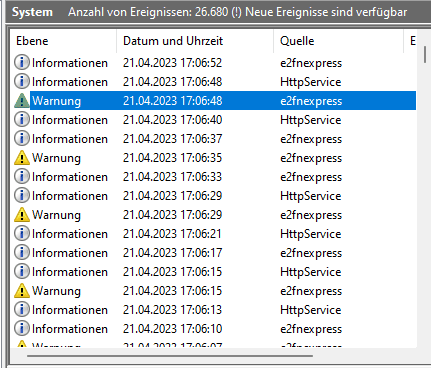Click the warning icon of the 17:06:35 event
The image size is (431, 368).
pyautogui.click(x=22, y=158)
